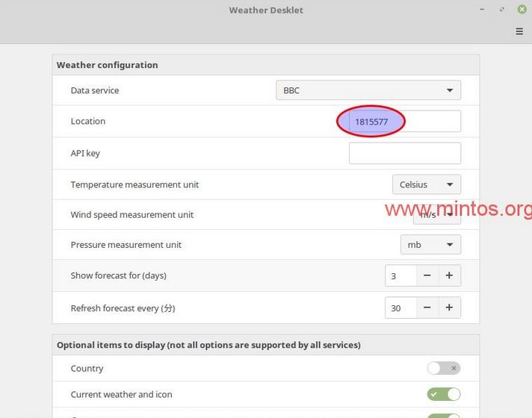Decrease forecast days with minus icon

[x=427, y=275]
